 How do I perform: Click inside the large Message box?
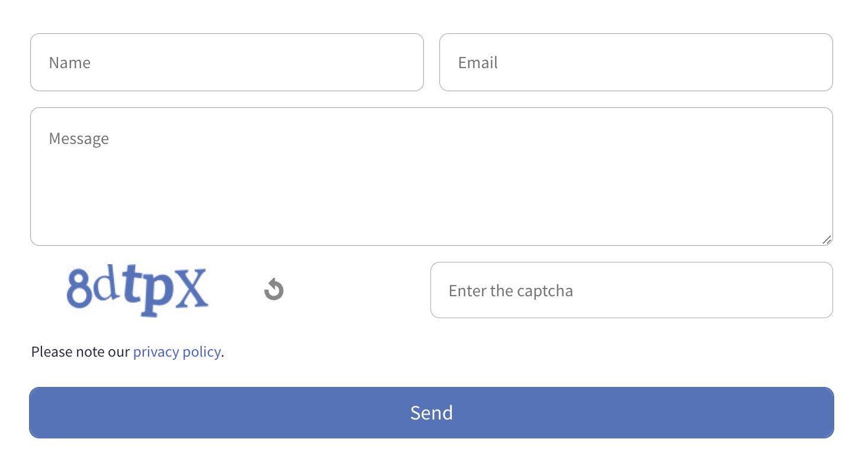pyautogui.click(x=431, y=177)
